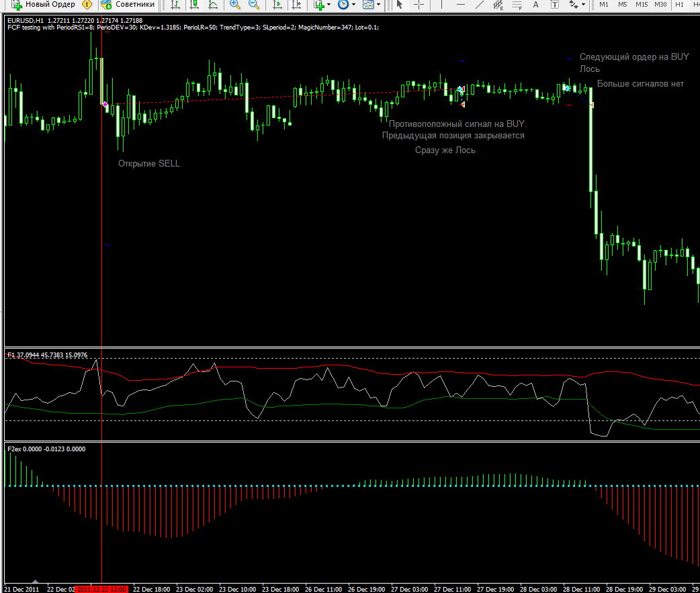Toggle the Советники auto-trading button
Viewport: 700px width, 593px height.
[x=128, y=5]
